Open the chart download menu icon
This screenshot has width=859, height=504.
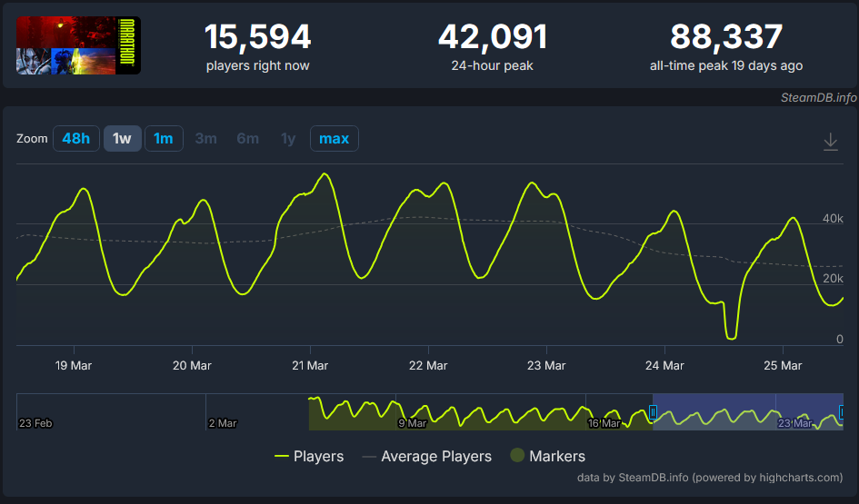[x=831, y=142]
